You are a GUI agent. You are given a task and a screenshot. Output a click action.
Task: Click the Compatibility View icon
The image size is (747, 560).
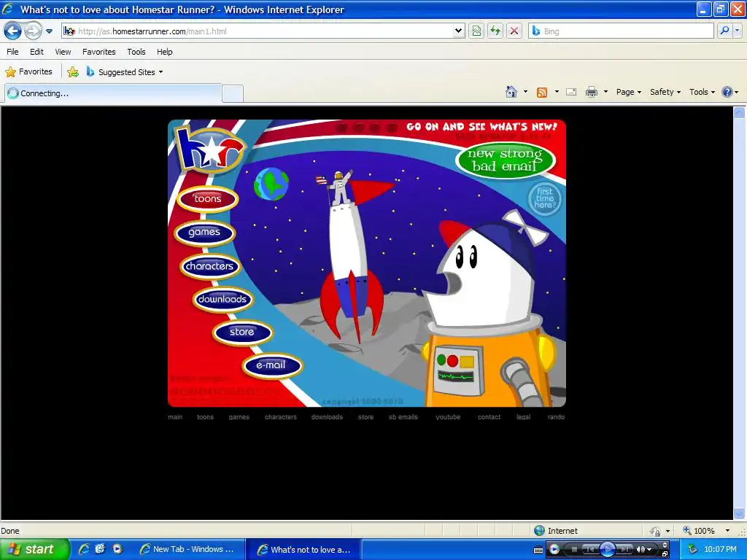coord(476,31)
